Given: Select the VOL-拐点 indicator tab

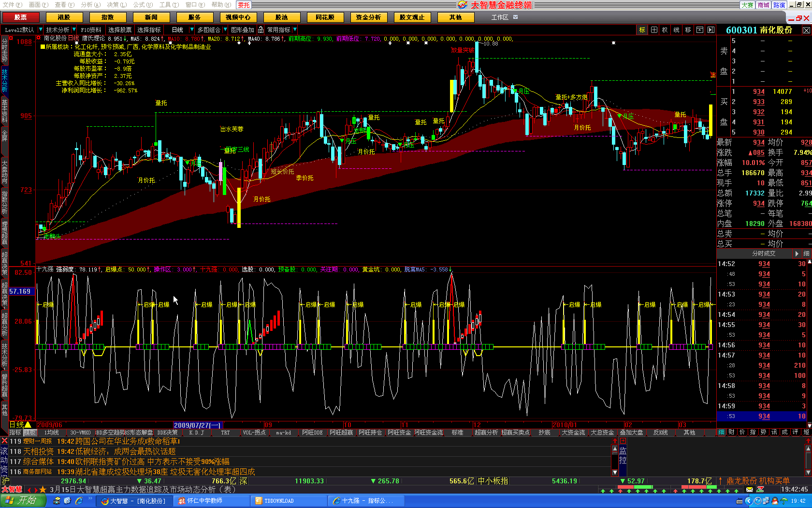Looking at the screenshot, I should coord(254,433).
